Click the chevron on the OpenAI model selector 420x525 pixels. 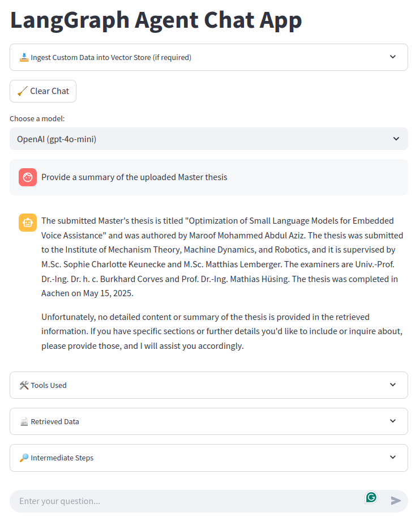click(x=396, y=139)
